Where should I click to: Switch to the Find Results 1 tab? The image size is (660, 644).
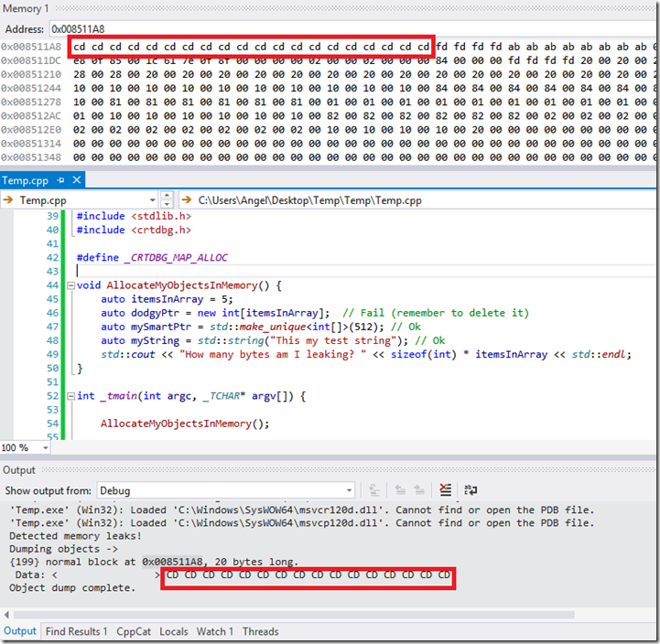click(76, 631)
